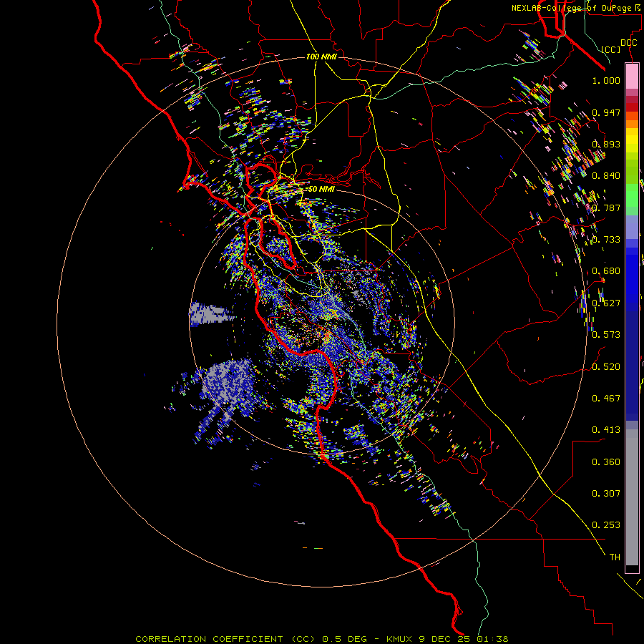The width and height of the screenshot is (644, 644).
Task: Click the 0.253 scale value
Action: click(x=606, y=525)
